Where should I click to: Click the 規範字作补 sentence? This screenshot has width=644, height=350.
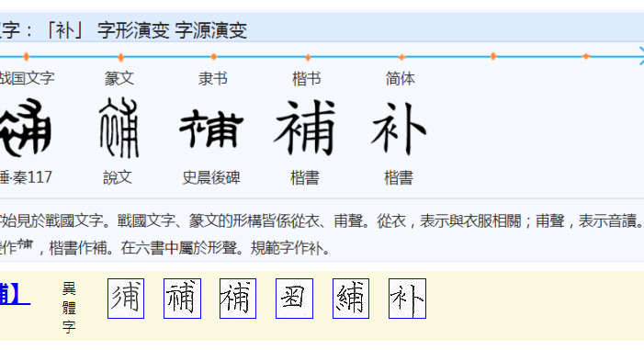coord(290,248)
